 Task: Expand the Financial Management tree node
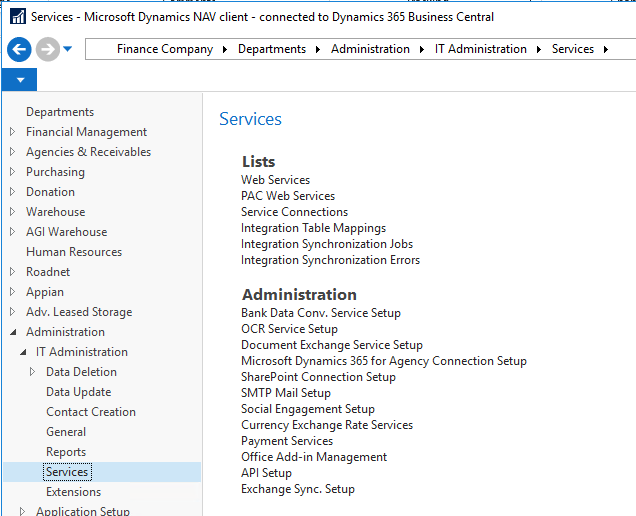[x=12, y=132]
